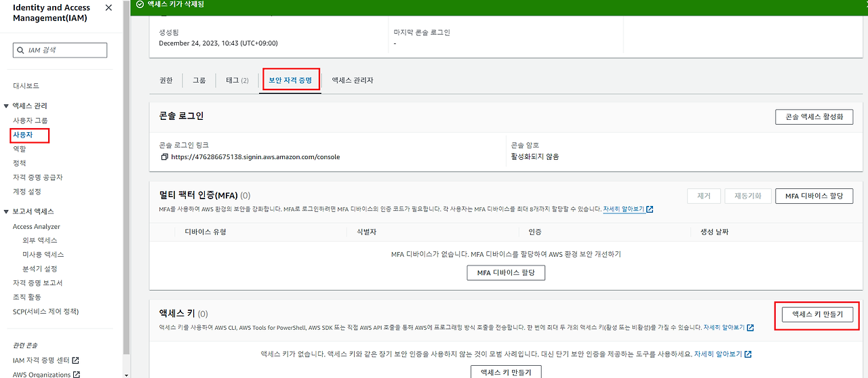
Task: Switch to the 그룹 tab
Action: tap(199, 80)
